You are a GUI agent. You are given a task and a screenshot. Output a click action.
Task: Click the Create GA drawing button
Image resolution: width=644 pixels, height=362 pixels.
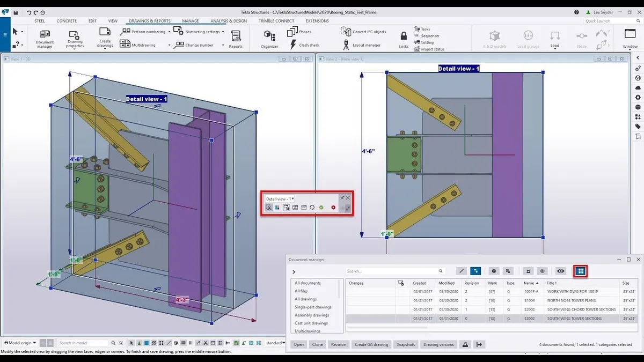click(x=371, y=344)
